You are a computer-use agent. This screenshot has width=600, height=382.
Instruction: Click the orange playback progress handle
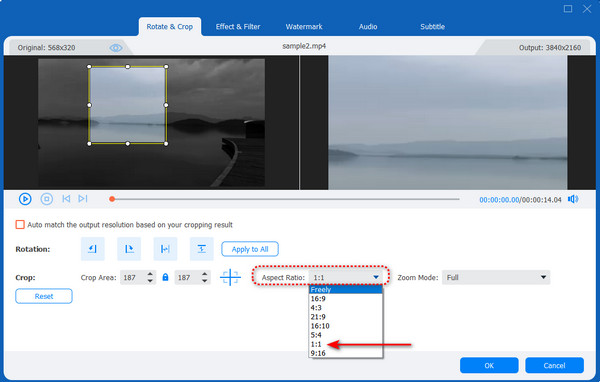point(112,199)
